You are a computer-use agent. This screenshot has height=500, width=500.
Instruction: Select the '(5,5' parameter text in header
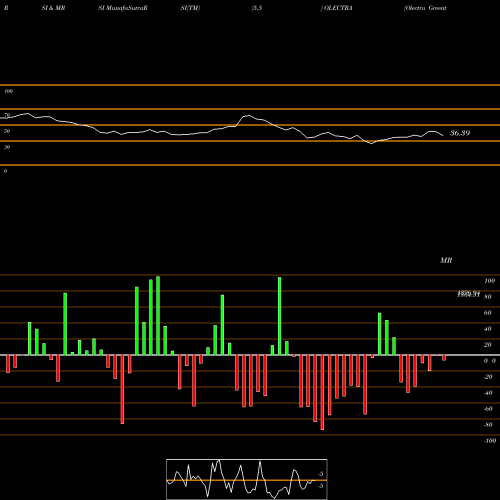(x=257, y=8)
